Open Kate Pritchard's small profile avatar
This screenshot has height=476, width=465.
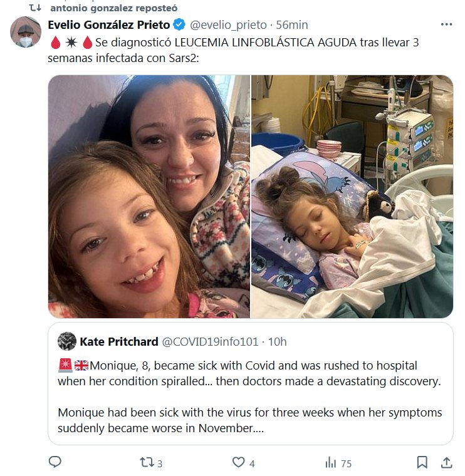click(67, 341)
